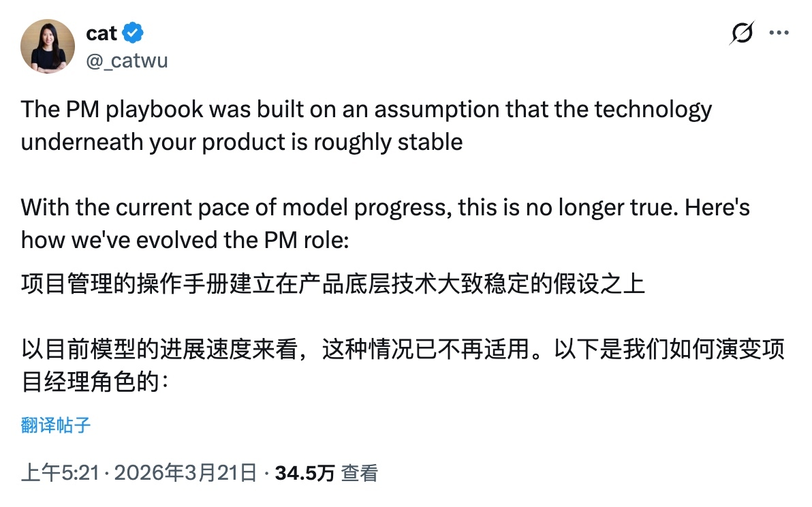Click the Chinese line 目经理角色的:
This screenshot has width=812, height=507.
[x=94, y=382]
